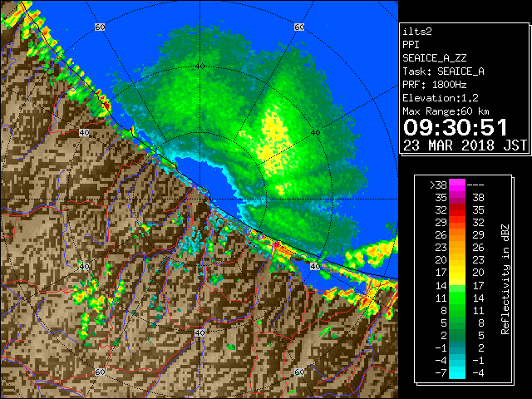Select the '---' legend upper-bound label
Viewport: 532px width, 399px height.
click(475, 185)
